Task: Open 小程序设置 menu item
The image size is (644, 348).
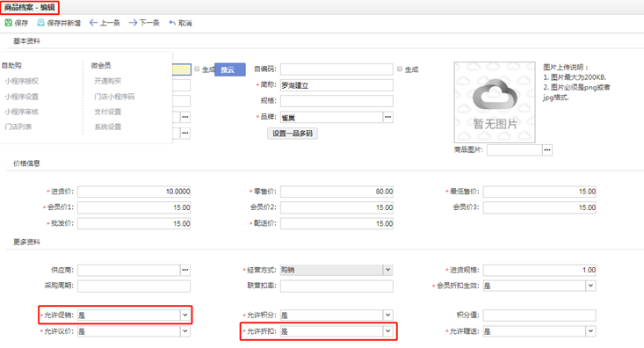Action: click(21, 97)
